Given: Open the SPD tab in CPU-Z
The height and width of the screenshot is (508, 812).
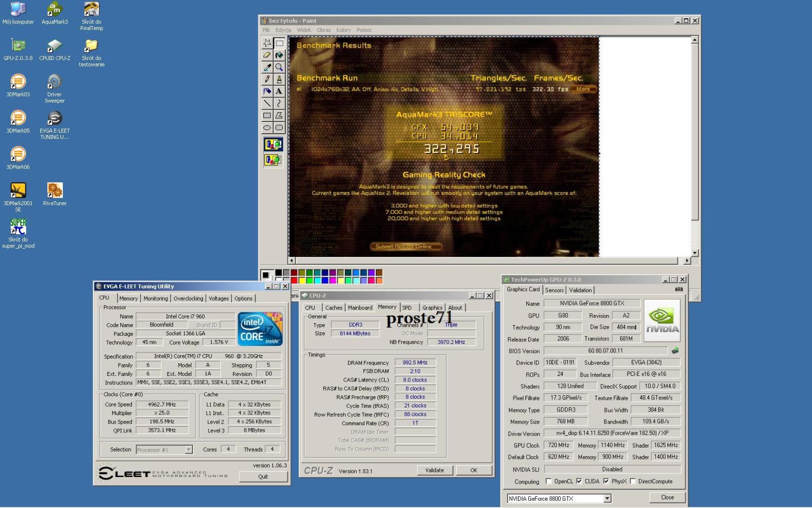Looking at the screenshot, I should click(x=407, y=308).
